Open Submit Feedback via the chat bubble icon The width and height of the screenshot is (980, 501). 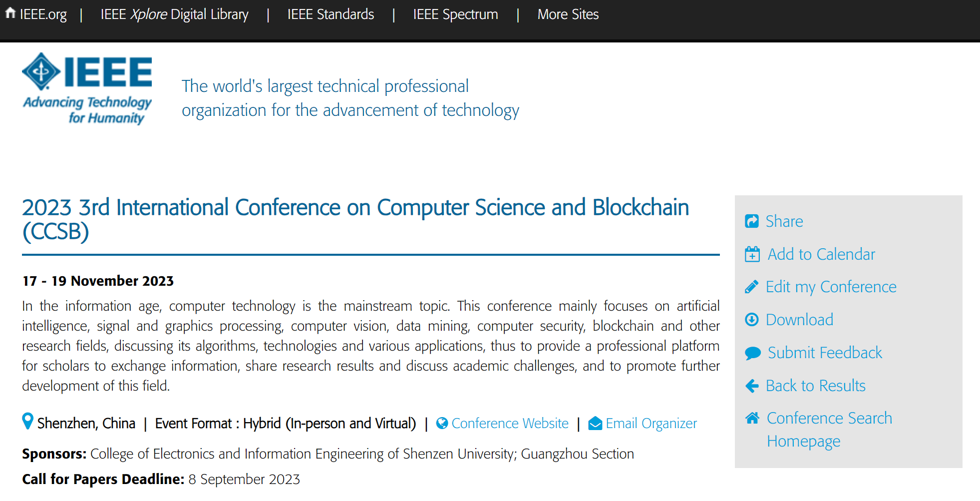(752, 353)
